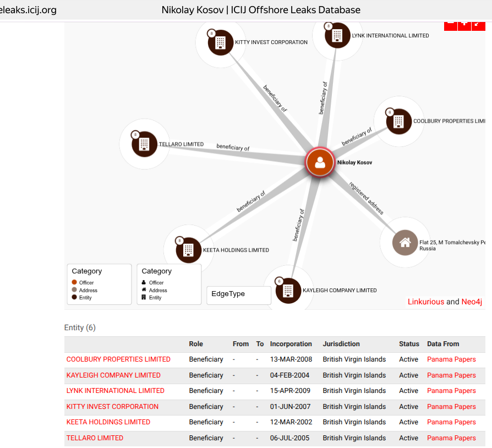Click the EdgeType legend box

[239, 294]
